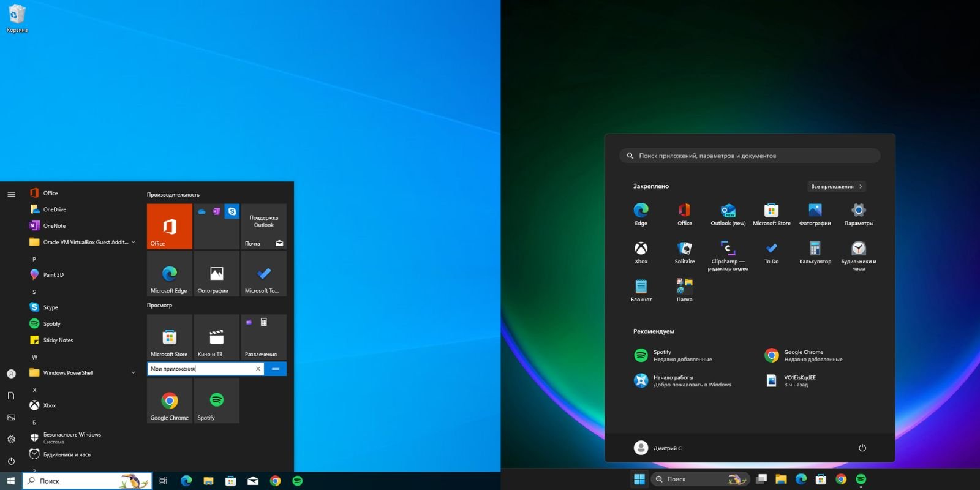
Task: Open Все приложения list
Action: click(836, 186)
